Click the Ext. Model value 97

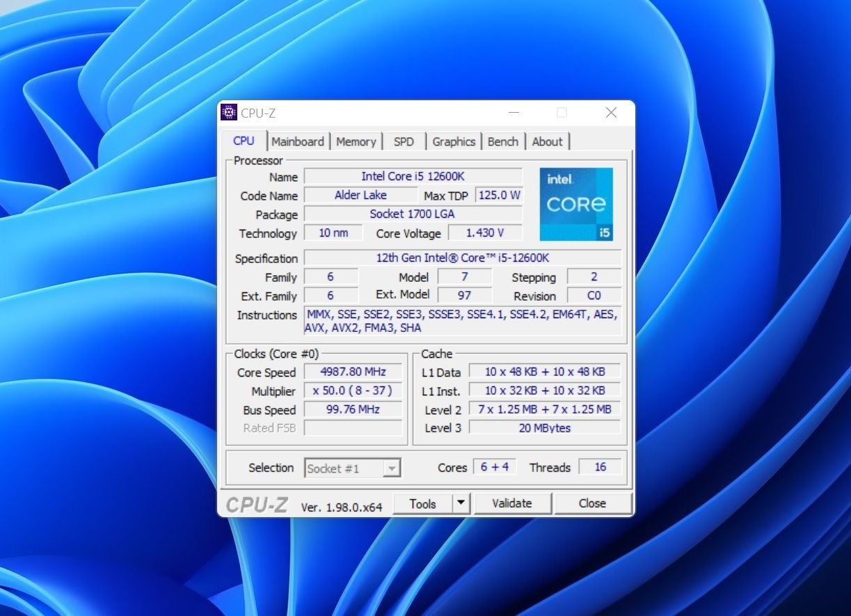pyautogui.click(x=464, y=295)
